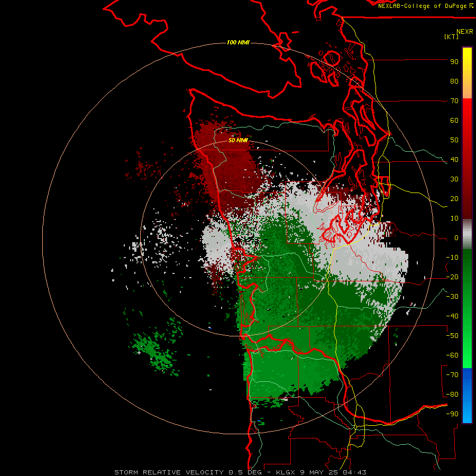Click the KLGX radar station identifier
This screenshot has width=476, height=476.
[x=286, y=472]
